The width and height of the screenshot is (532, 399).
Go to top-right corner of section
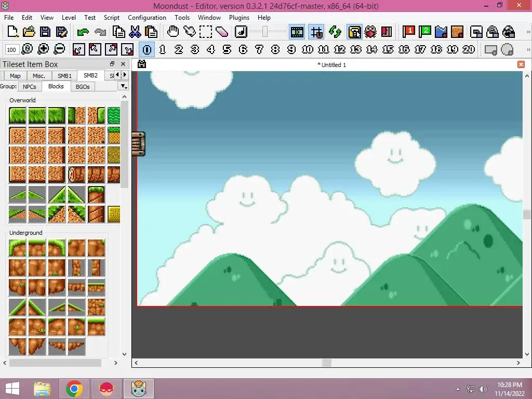point(111,49)
